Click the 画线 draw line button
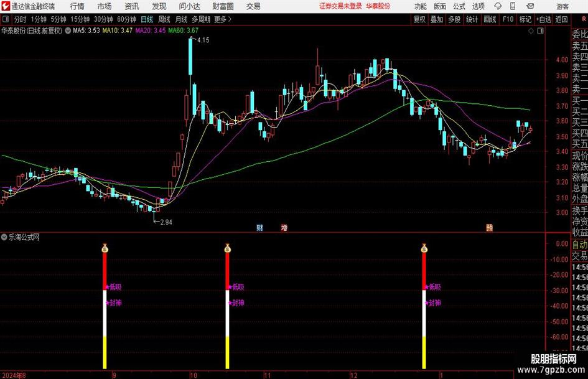 point(490,19)
